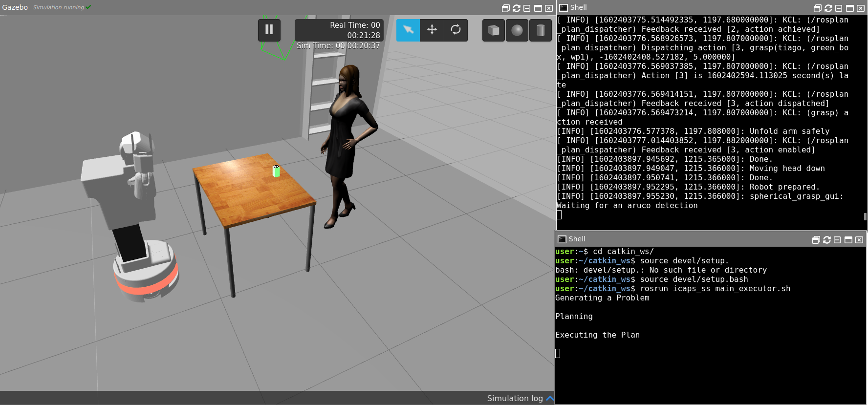This screenshot has width=868, height=405.
Task: Click the 'No such file or directory' error
Action: click(708, 270)
